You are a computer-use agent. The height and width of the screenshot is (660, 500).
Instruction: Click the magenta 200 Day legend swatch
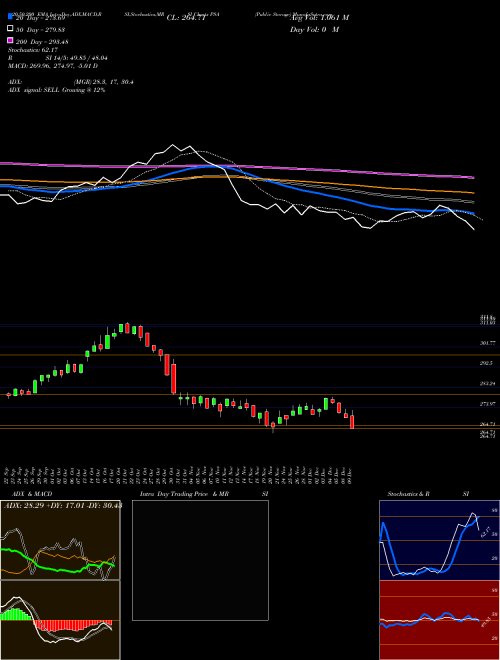point(11,41)
